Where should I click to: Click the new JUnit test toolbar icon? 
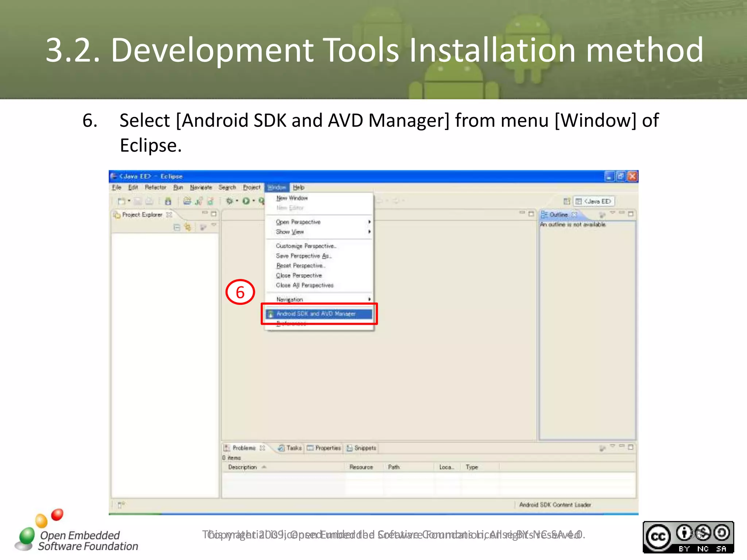[x=199, y=201]
